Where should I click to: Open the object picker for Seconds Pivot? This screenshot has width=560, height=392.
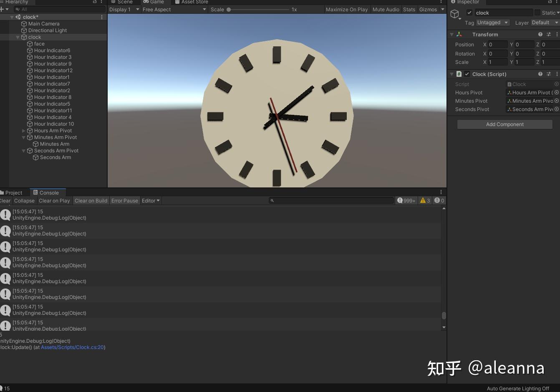tap(556, 109)
